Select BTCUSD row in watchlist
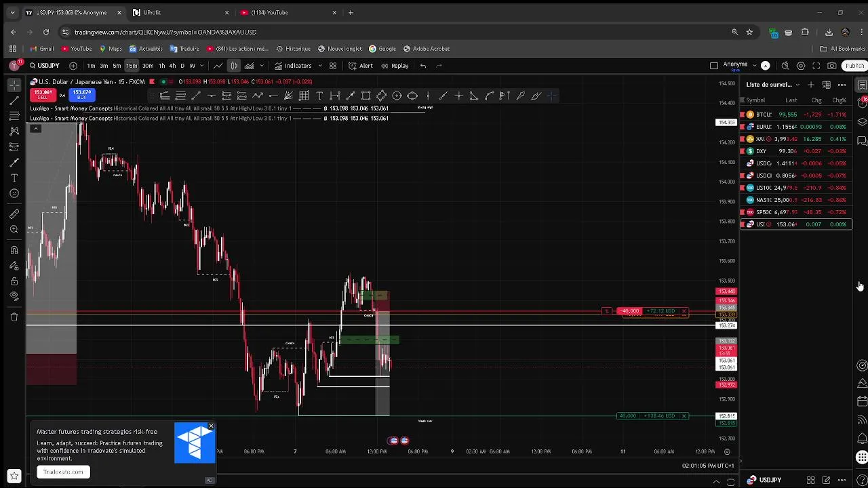 pos(795,115)
